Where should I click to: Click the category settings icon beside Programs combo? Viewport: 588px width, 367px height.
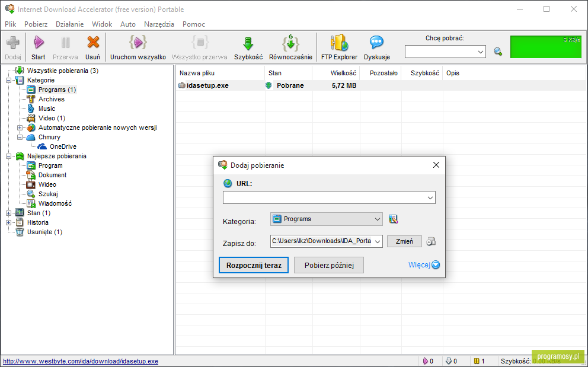393,219
